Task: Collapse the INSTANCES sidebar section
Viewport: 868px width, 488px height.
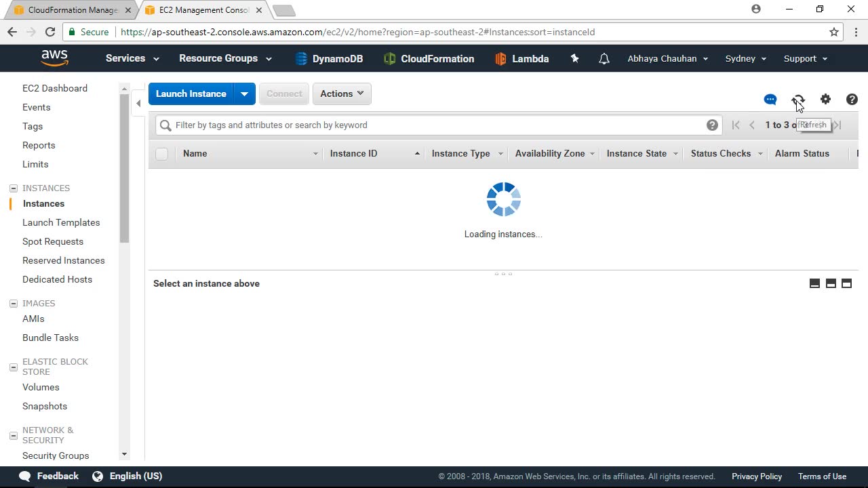Action: pyautogui.click(x=13, y=188)
